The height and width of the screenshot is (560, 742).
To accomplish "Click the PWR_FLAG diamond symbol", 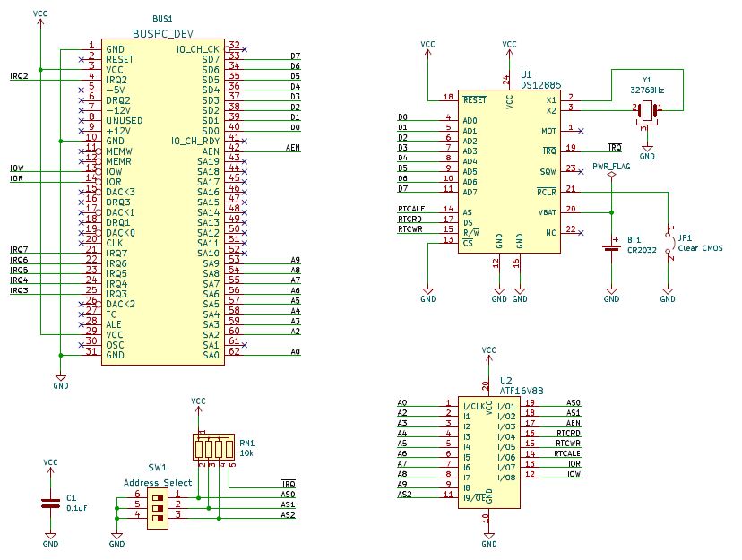I will 611,175.
